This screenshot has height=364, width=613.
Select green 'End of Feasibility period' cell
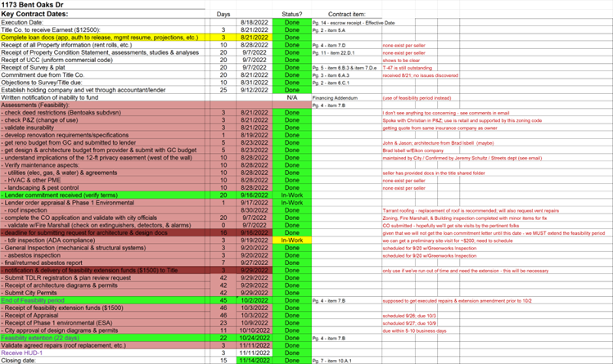coord(102,300)
